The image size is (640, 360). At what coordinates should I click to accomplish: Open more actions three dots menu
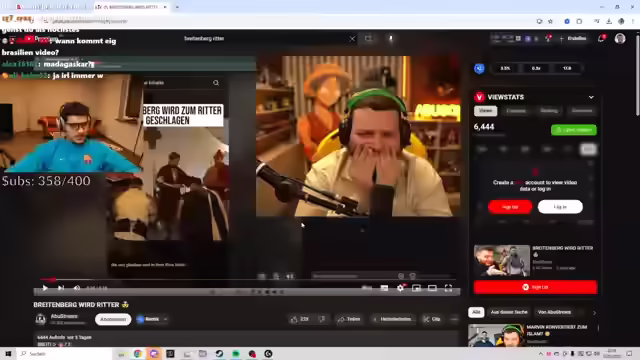pyautogui.click(x=454, y=319)
